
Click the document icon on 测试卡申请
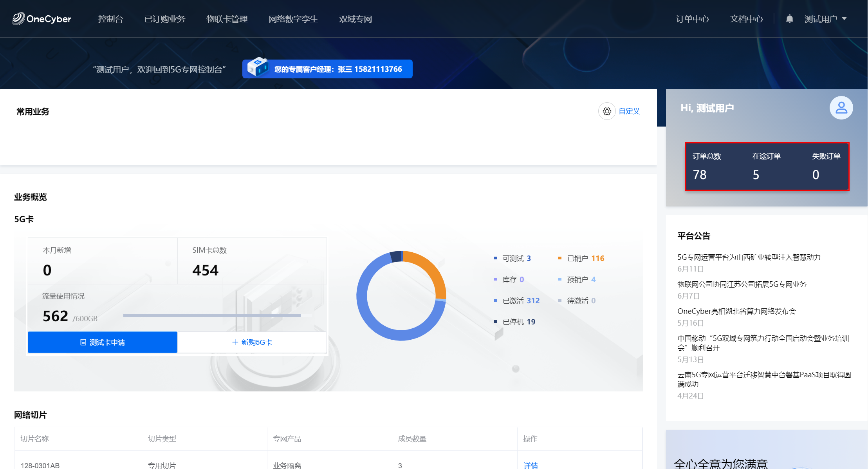point(83,342)
